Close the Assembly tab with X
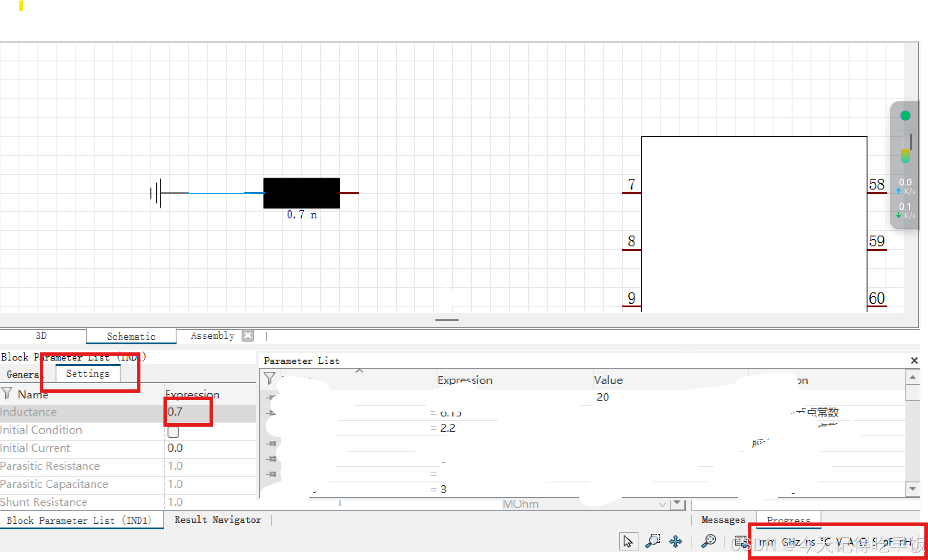Screen dimensions: 928x560 click(248, 335)
